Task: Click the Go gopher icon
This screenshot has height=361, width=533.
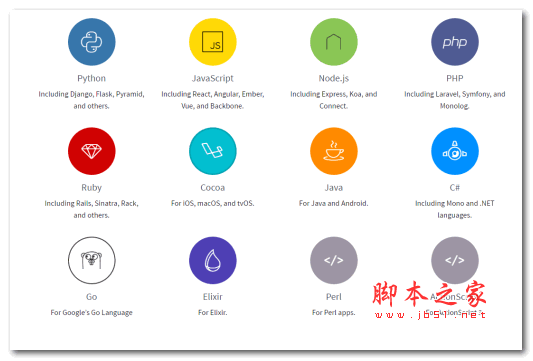Action: [91, 260]
